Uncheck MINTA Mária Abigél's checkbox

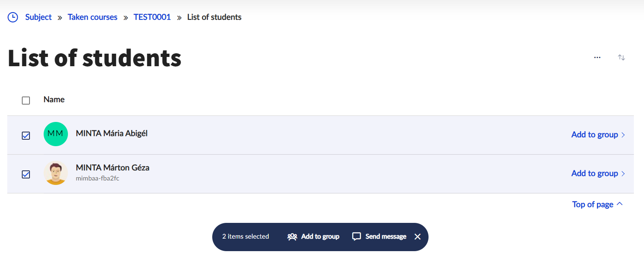[26, 136]
